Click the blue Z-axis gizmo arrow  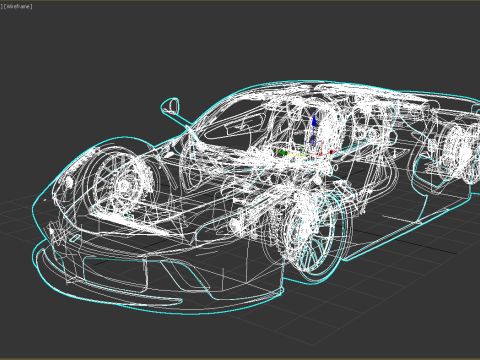coord(314,121)
